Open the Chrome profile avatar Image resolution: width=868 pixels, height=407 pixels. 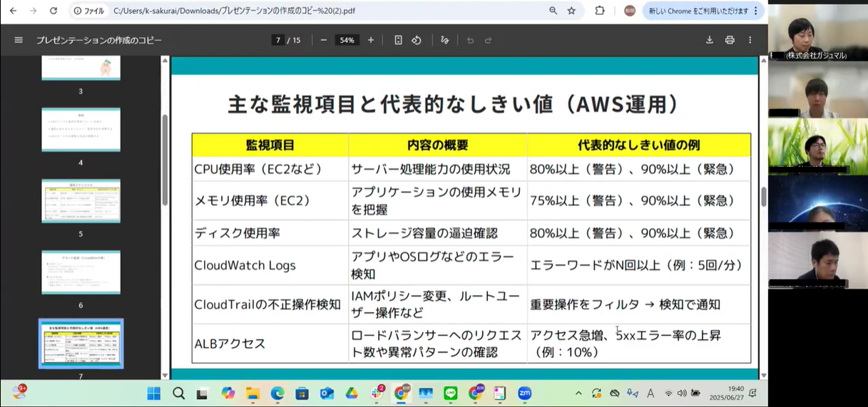pos(630,11)
